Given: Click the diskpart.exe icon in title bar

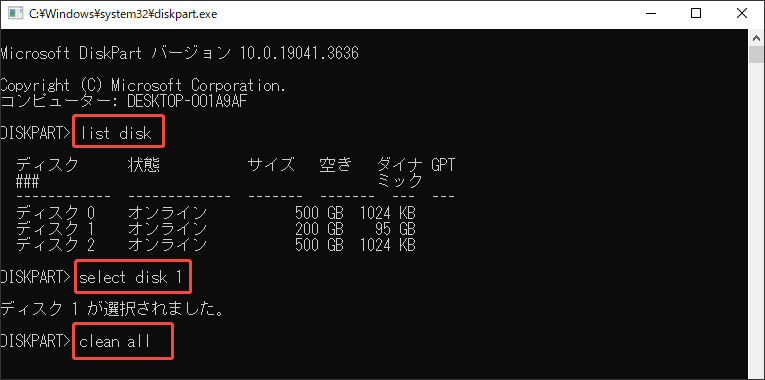Looking at the screenshot, I should click(x=16, y=14).
